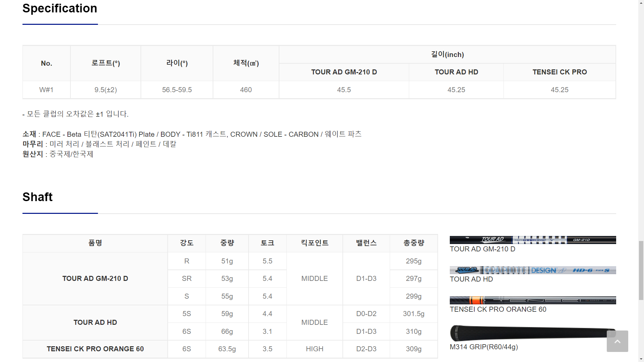Click the weight value '55g'
The image size is (644, 362).
(x=227, y=296)
